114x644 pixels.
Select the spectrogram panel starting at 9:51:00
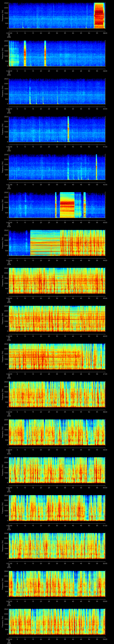click(57, 546)
